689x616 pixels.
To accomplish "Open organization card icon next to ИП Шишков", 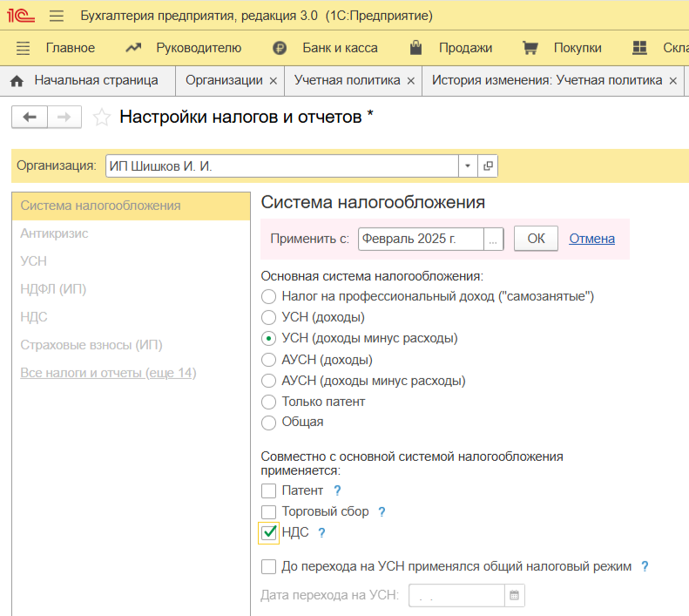I will tap(488, 166).
